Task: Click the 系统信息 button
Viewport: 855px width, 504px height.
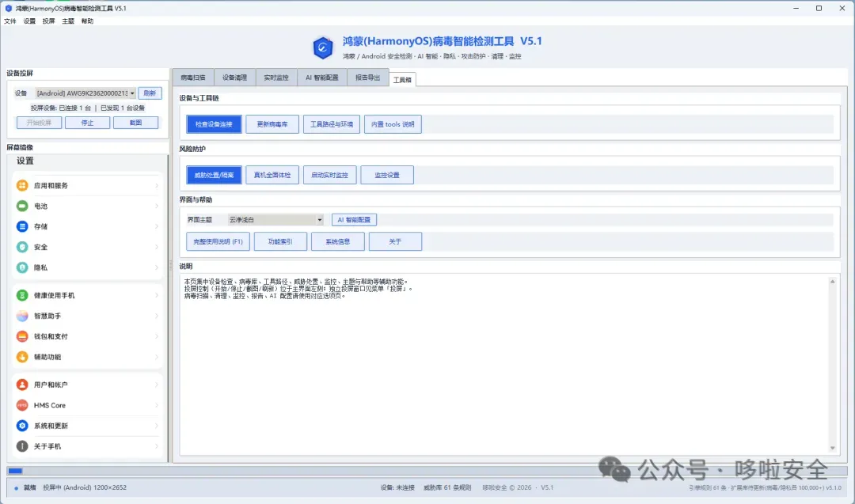Action: pos(337,241)
